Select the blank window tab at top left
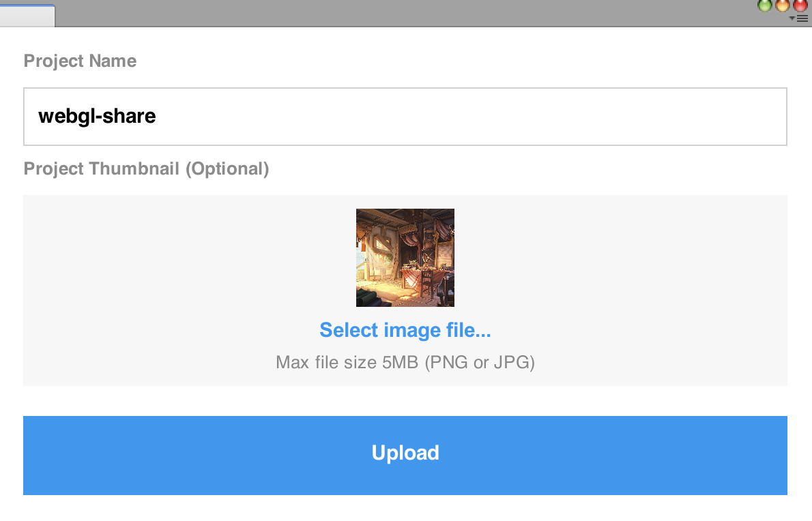812x521 pixels. click(27, 16)
